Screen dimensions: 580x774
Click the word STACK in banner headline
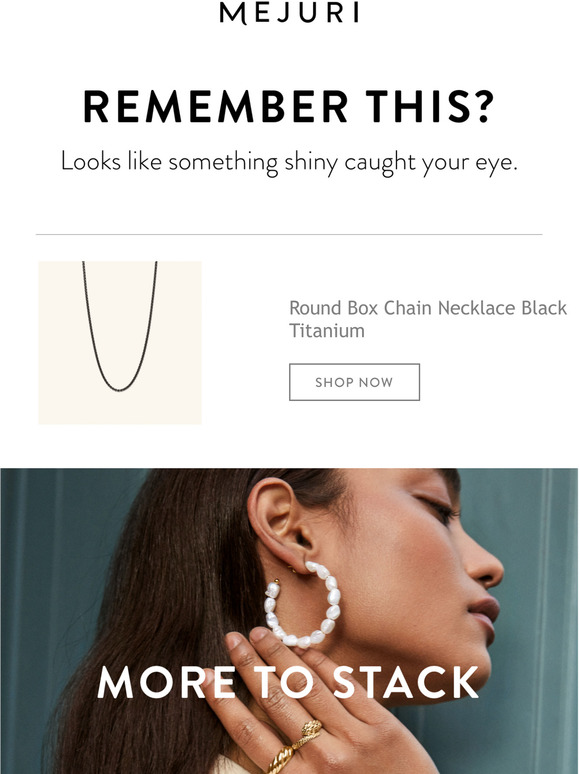(x=406, y=682)
